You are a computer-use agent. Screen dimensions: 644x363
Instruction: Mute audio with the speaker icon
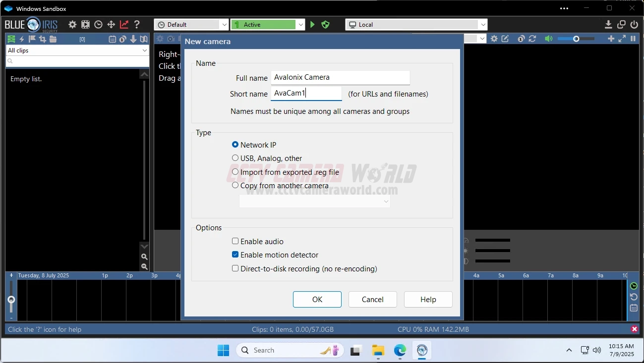tap(549, 38)
